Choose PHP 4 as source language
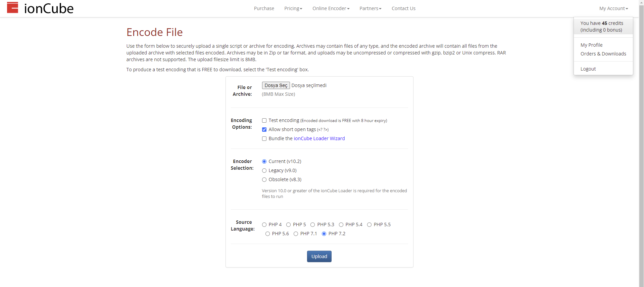Screen dimensions: 644x287 tap(264, 225)
